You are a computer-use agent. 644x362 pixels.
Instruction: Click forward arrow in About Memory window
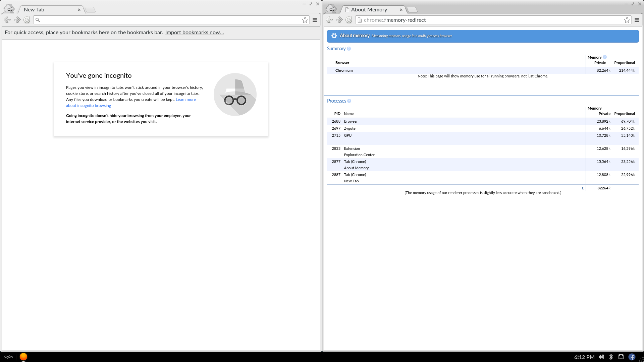pos(339,20)
